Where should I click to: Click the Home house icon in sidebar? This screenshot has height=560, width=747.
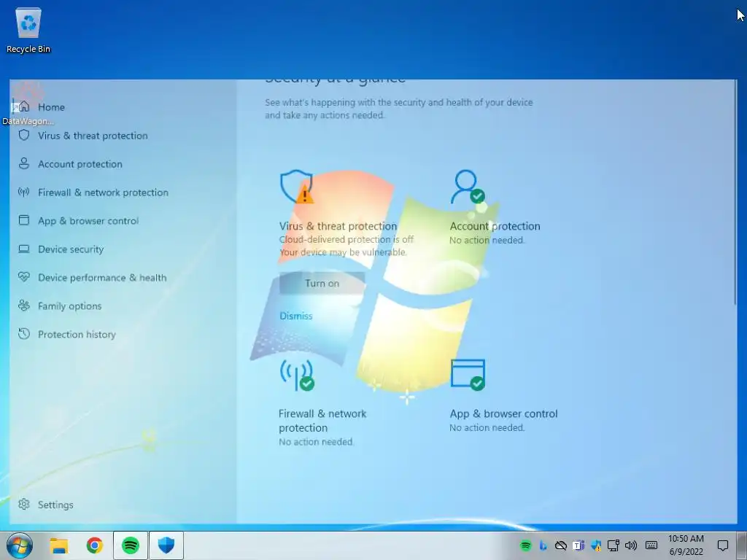[x=24, y=106]
